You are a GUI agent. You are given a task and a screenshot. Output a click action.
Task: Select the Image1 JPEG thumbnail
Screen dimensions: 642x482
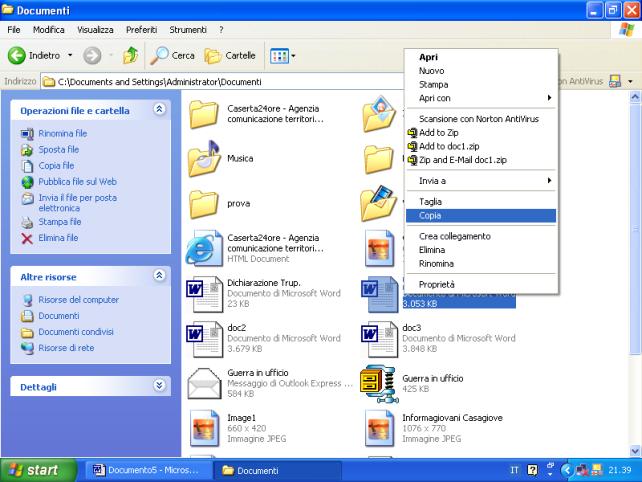coord(204,428)
